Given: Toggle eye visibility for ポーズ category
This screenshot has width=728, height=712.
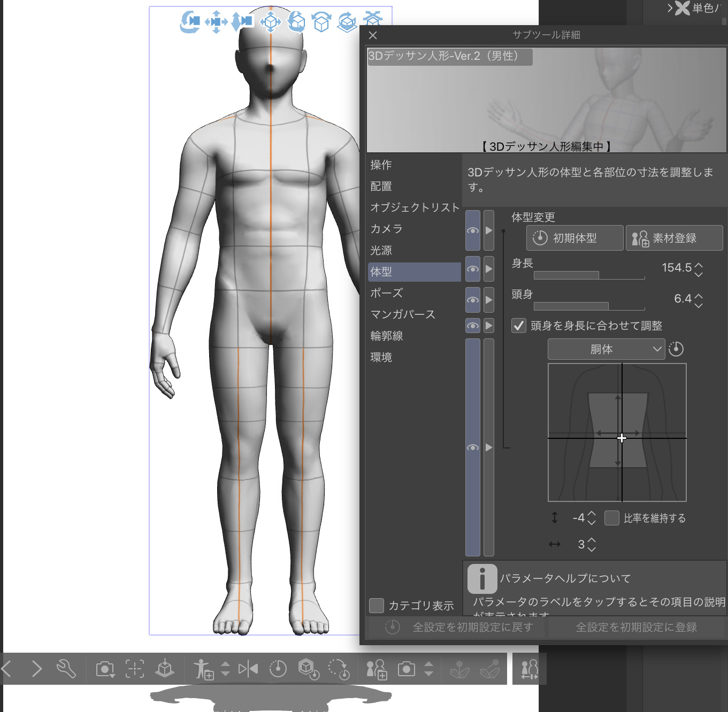Looking at the screenshot, I should click(x=473, y=300).
